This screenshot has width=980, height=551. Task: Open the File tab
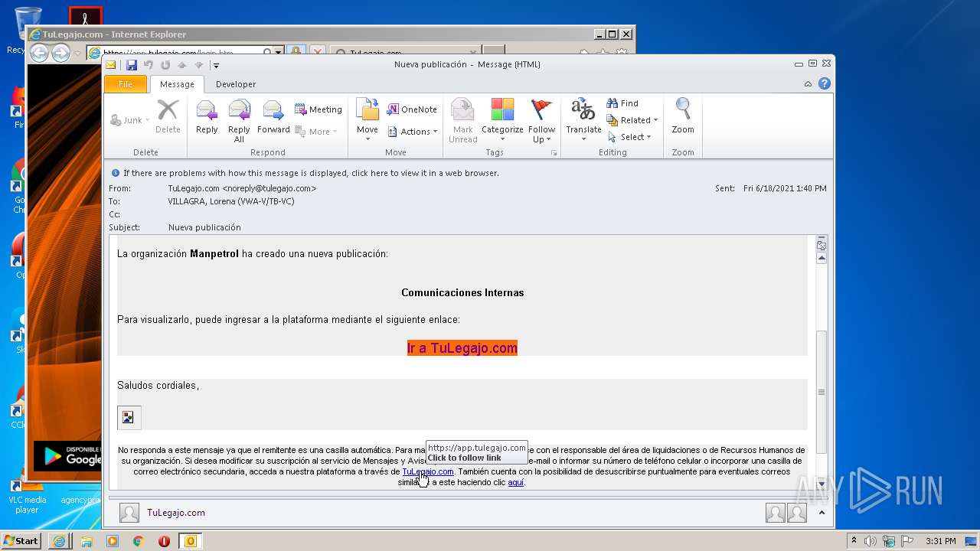[126, 84]
